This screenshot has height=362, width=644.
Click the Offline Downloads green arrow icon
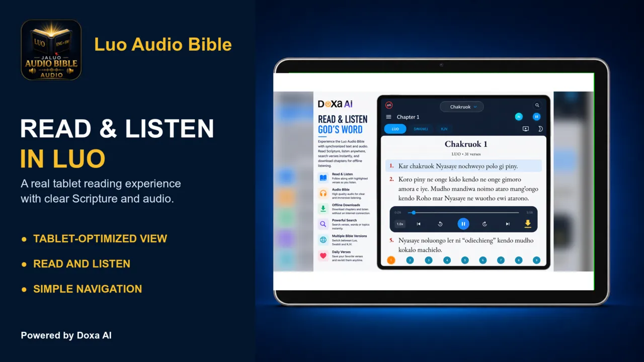coord(323,209)
